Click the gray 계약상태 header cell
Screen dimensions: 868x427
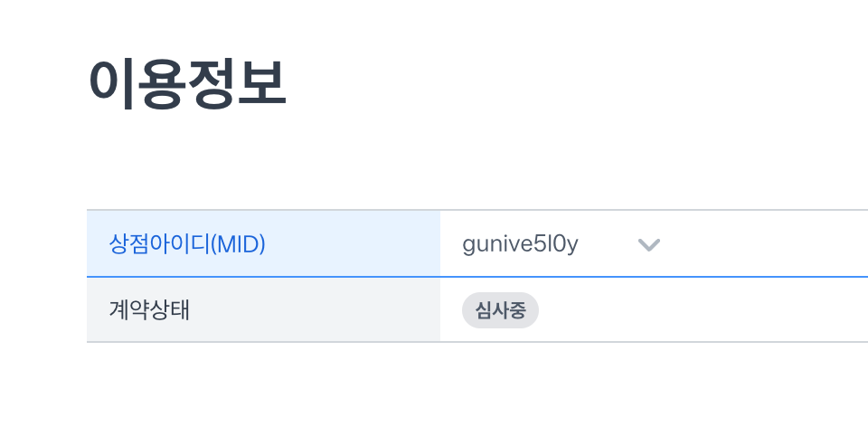tap(263, 309)
